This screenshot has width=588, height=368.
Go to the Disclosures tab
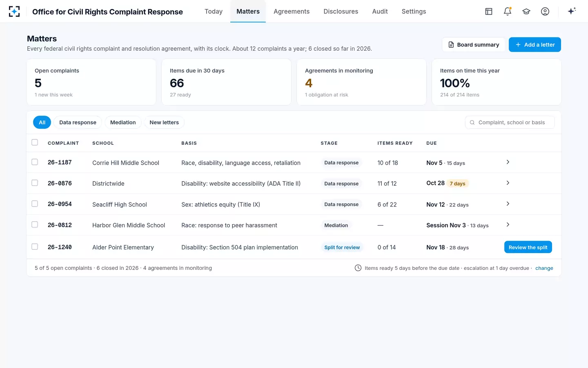[341, 11]
